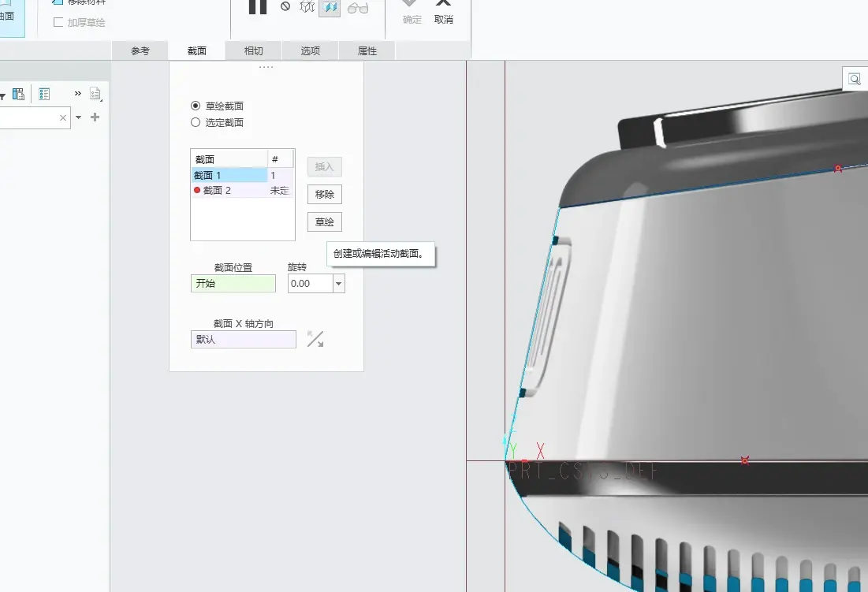Click the 移除 button
Viewport: 868px width, 592px height.
[324, 194]
